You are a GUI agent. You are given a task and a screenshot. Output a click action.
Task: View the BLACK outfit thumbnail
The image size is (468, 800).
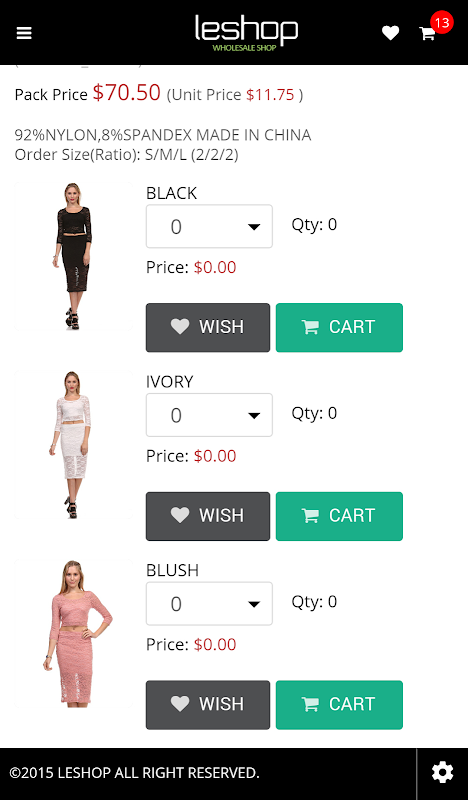pos(73,256)
